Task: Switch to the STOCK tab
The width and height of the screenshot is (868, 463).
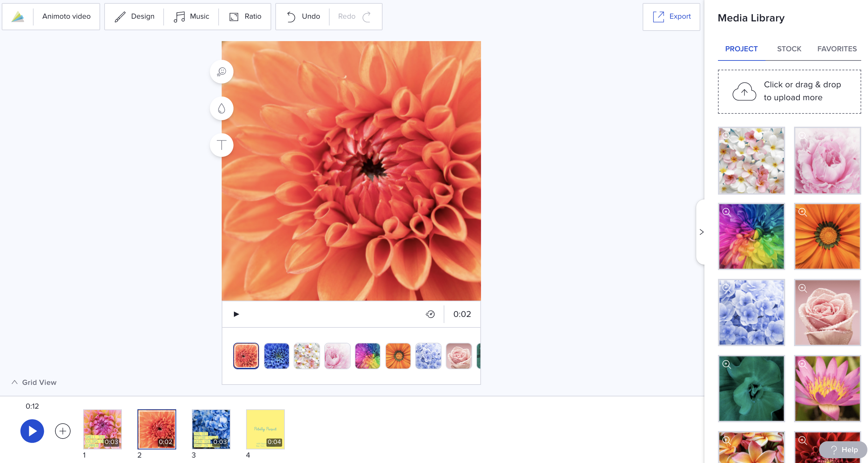Action: [x=789, y=49]
